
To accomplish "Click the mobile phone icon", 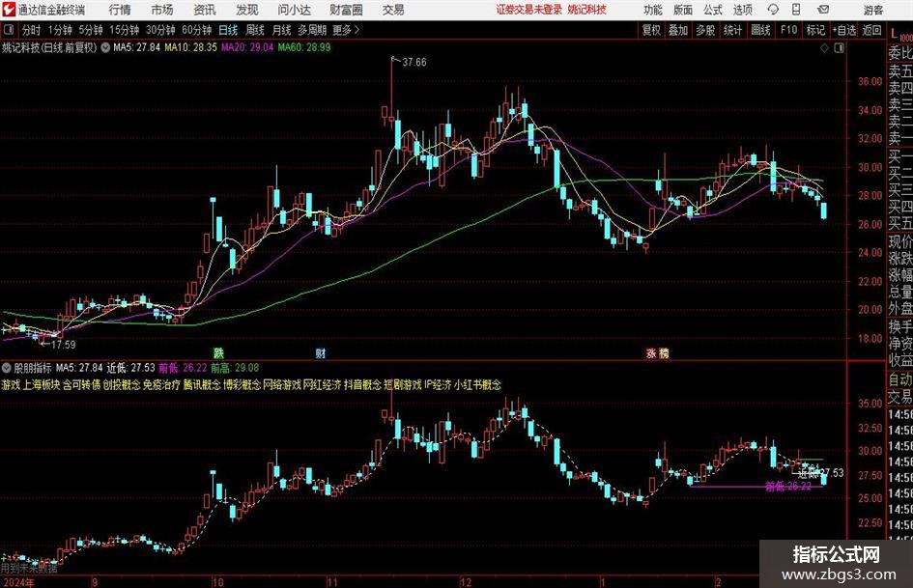I will [796, 10].
